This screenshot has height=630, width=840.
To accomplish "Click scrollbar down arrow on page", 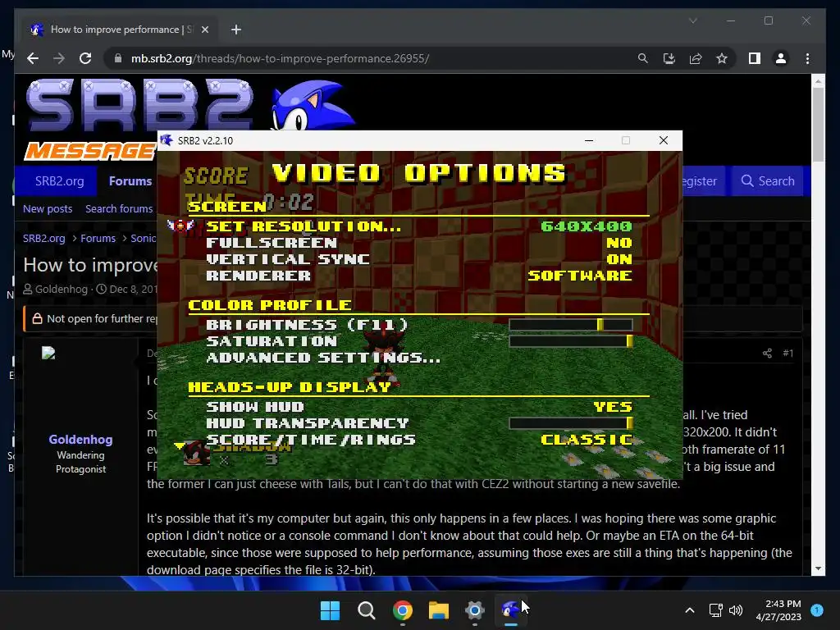I will point(818,569).
